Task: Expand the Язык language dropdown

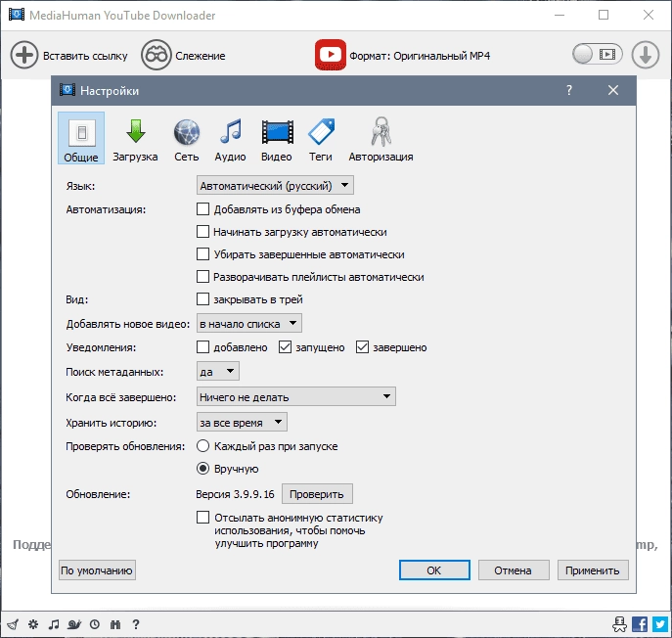Action: coord(275,186)
